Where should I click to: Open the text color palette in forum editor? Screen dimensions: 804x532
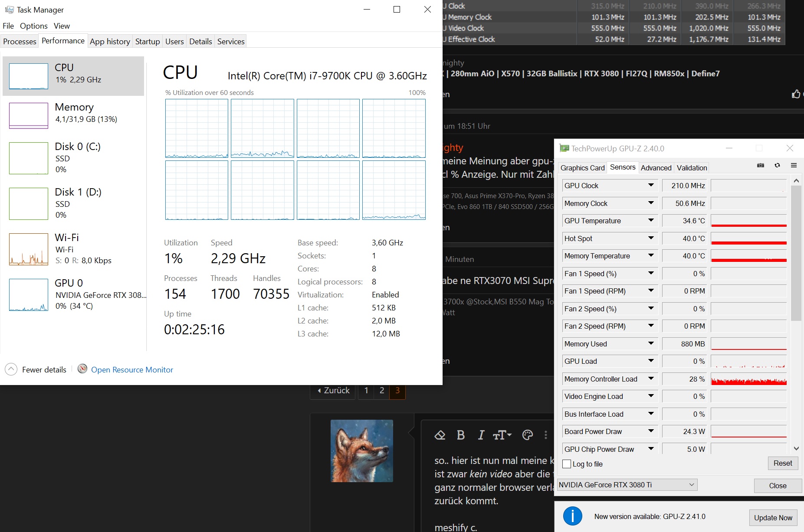tap(528, 435)
